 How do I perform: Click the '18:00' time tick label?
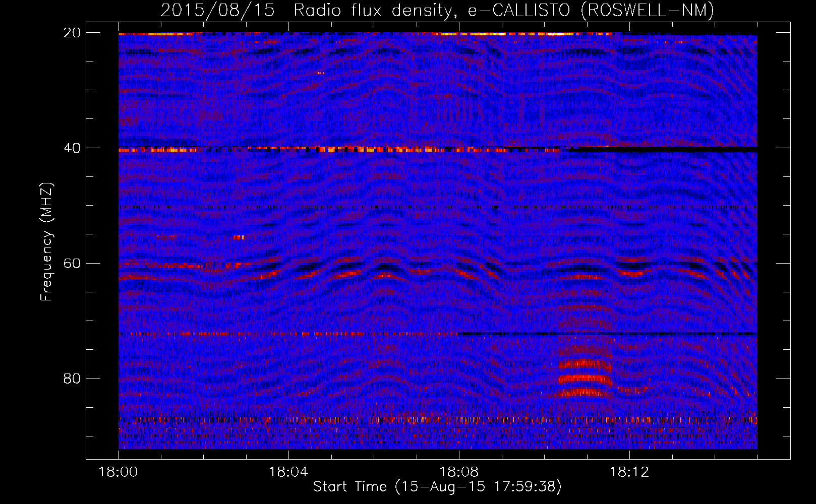pos(118,472)
